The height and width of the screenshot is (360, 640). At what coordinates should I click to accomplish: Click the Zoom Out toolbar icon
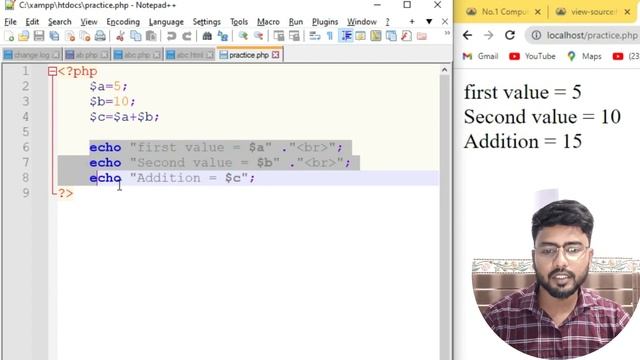258,36
